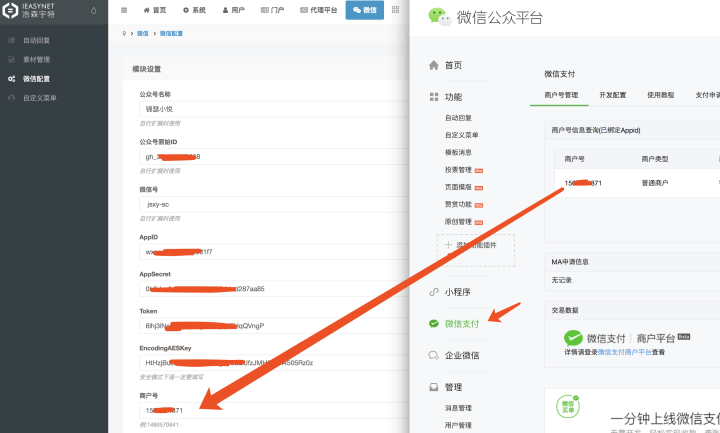
Task: Click the 微信号 input field
Action: 274,204
